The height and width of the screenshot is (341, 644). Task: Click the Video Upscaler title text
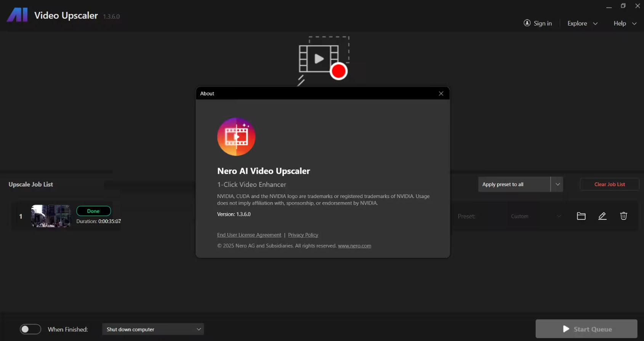[66, 15]
